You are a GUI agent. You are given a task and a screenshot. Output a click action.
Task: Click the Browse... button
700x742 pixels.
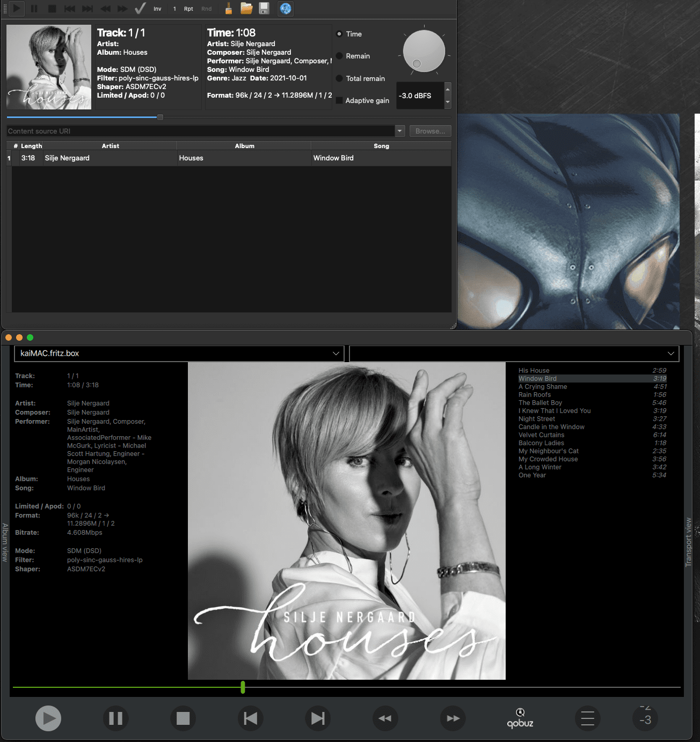coord(430,131)
